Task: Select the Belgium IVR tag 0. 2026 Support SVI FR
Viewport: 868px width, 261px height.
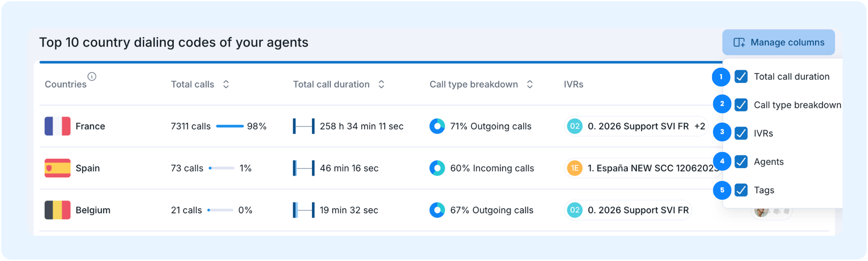Action: 627,210
